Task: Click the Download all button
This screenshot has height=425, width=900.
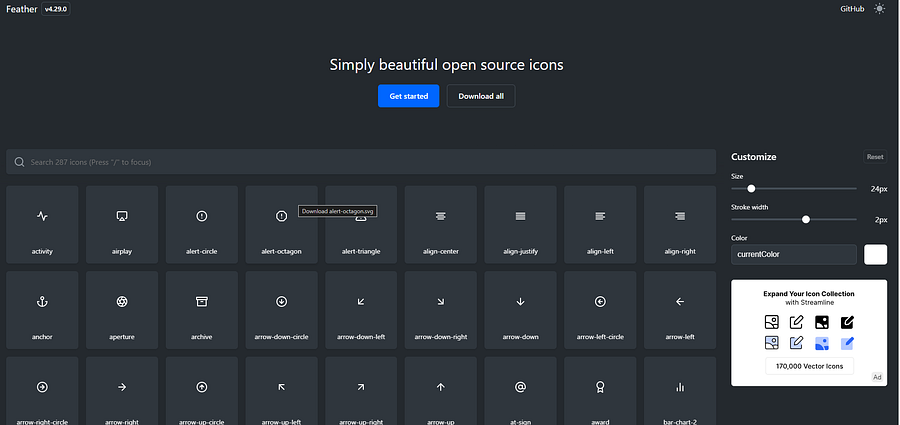Action: pyautogui.click(x=481, y=96)
